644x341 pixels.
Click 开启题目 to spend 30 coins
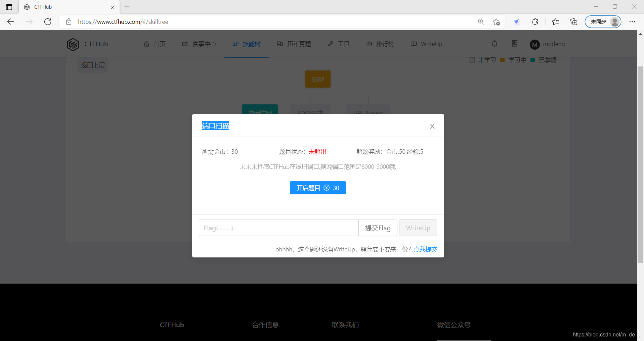click(317, 187)
